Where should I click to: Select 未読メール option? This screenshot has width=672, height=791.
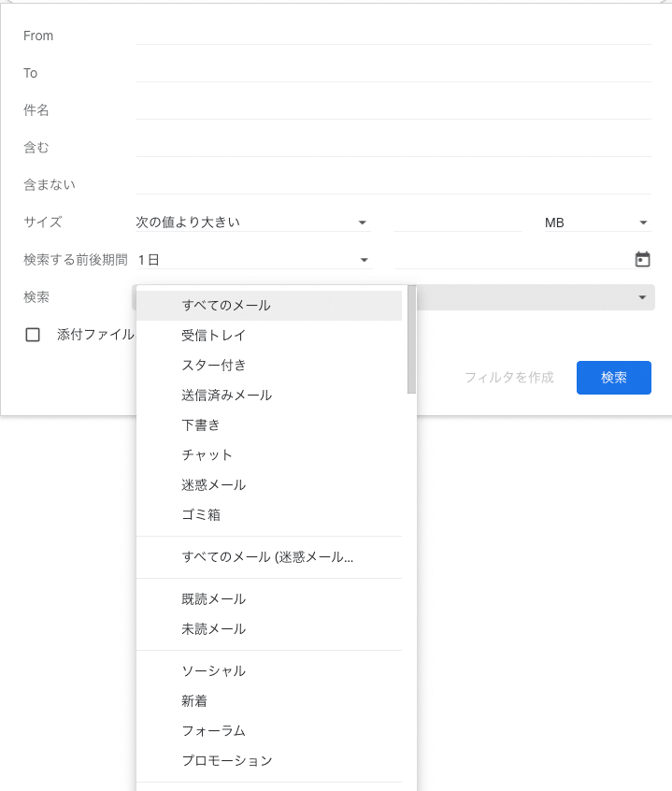pyautogui.click(x=269, y=629)
